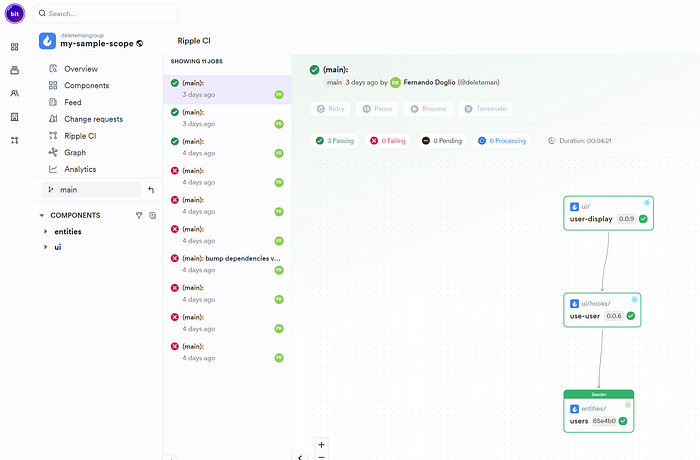Click version 0.0.6 on use-user
The width and height of the screenshot is (700, 460).
[614, 316]
